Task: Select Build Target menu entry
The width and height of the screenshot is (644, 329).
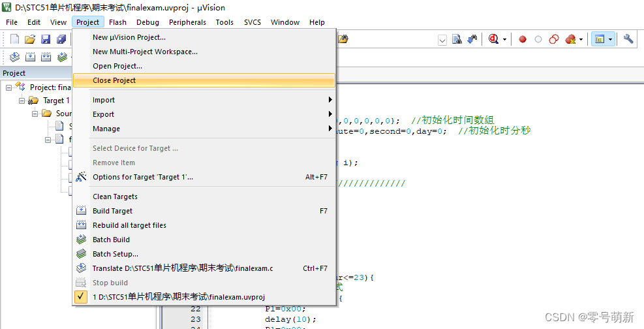Action: point(204,211)
